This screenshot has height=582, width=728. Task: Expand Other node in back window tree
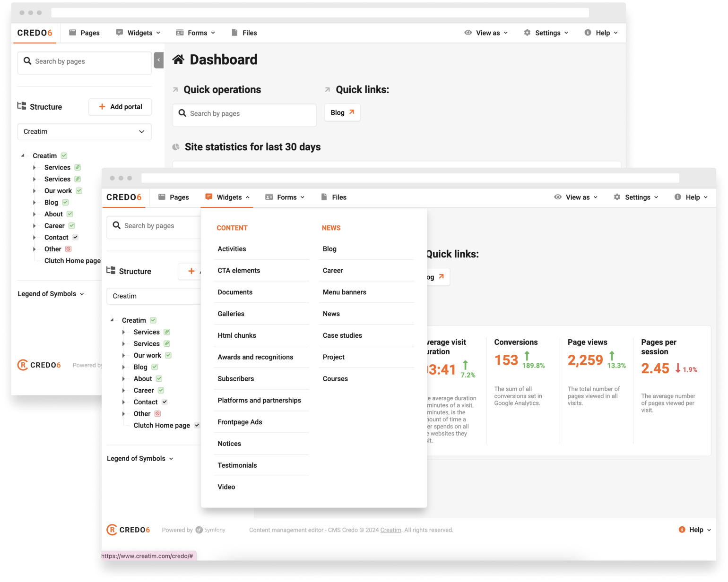pyautogui.click(x=34, y=249)
